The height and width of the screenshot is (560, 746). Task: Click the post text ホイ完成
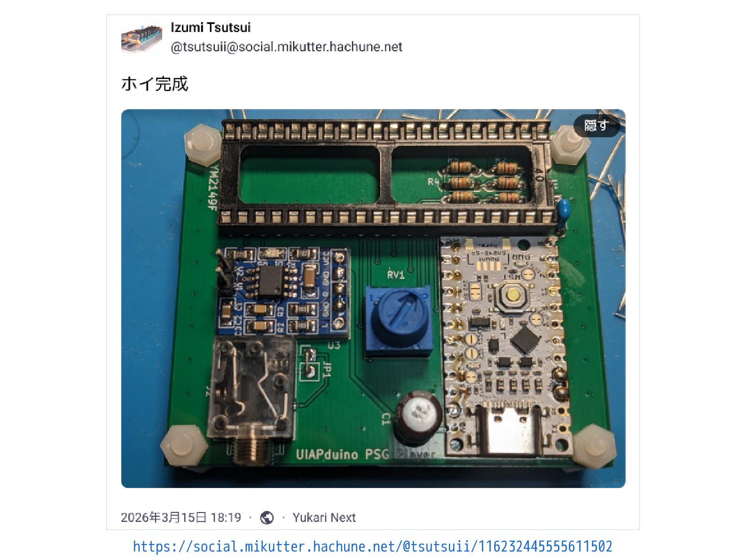[155, 84]
